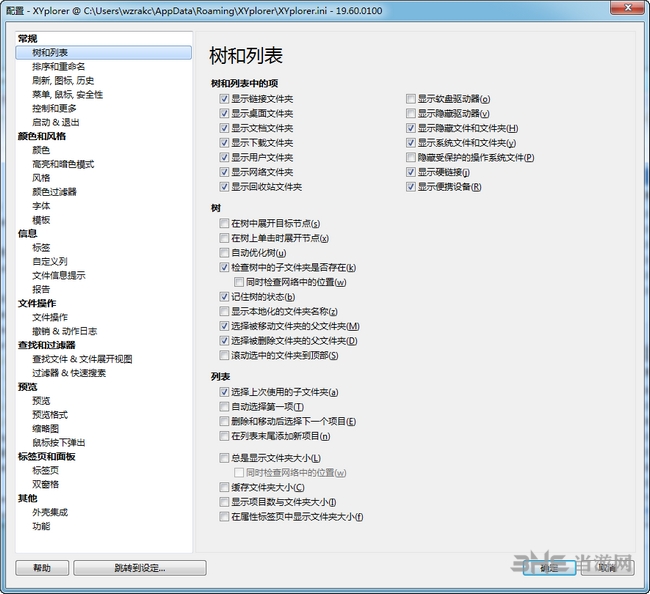Enable 显示项目数与文件夹大小 checkbox
Screen dimensions: 650x594
tap(224, 502)
